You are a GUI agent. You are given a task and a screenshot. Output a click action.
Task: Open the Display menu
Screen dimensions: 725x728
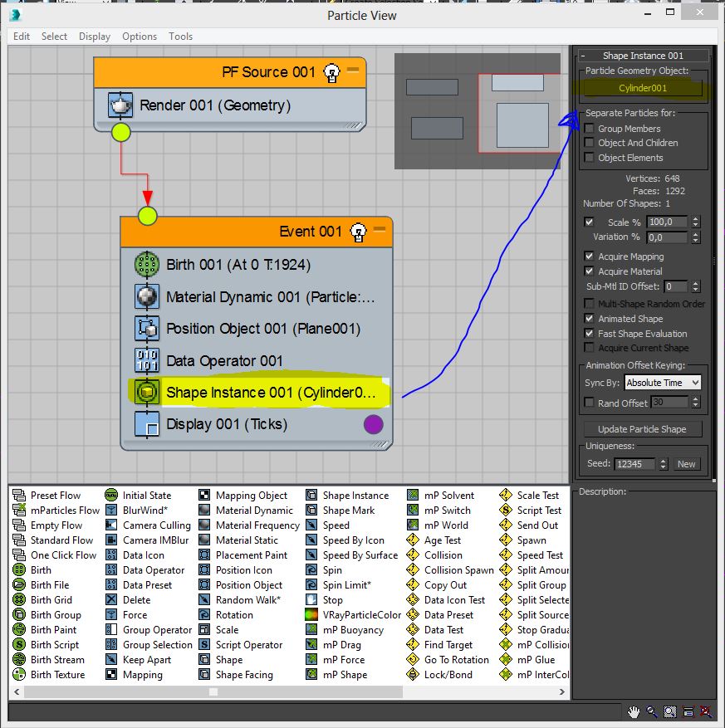pos(95,37)
